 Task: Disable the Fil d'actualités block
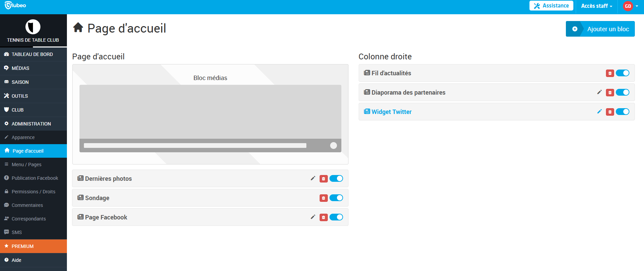[623, 73]
